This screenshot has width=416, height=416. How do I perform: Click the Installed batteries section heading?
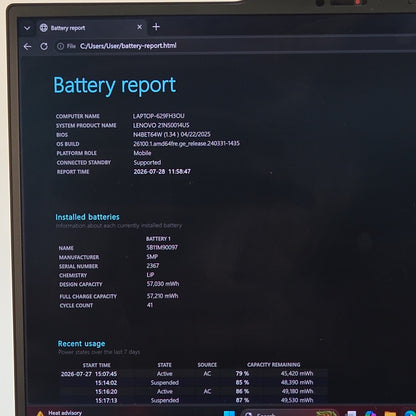tap(87, 217)
